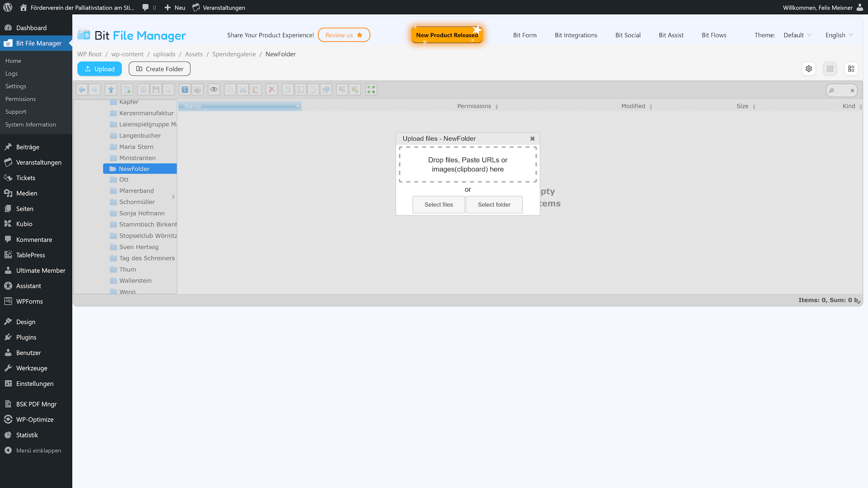Open Logs in Bit File Manager submenu
Viewport: 868px width, 488px height.
click(11, 74)
